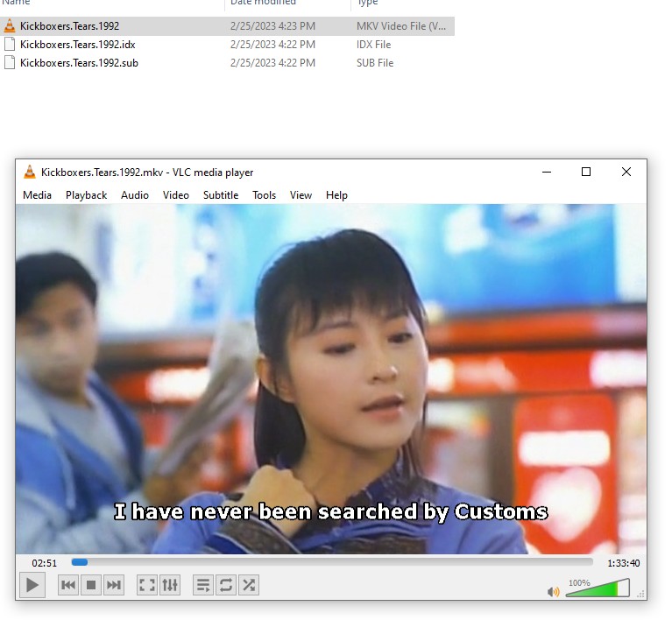Stop playback with the stop button
672x620 pixels.
91,585
